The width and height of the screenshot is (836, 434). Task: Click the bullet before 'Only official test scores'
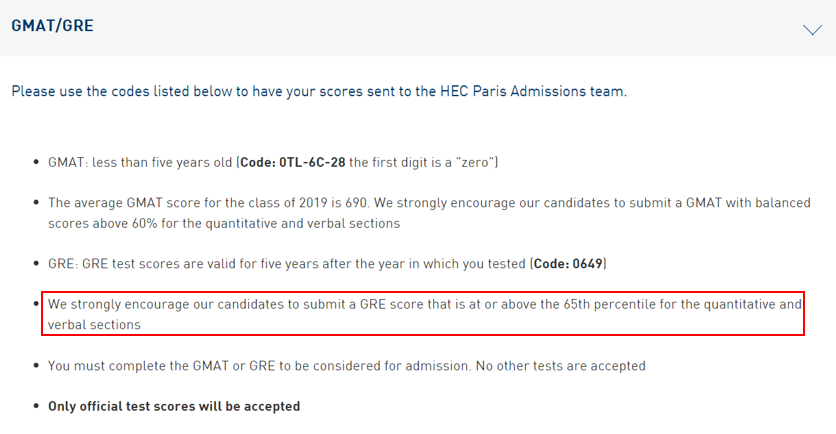pos(36,406)
